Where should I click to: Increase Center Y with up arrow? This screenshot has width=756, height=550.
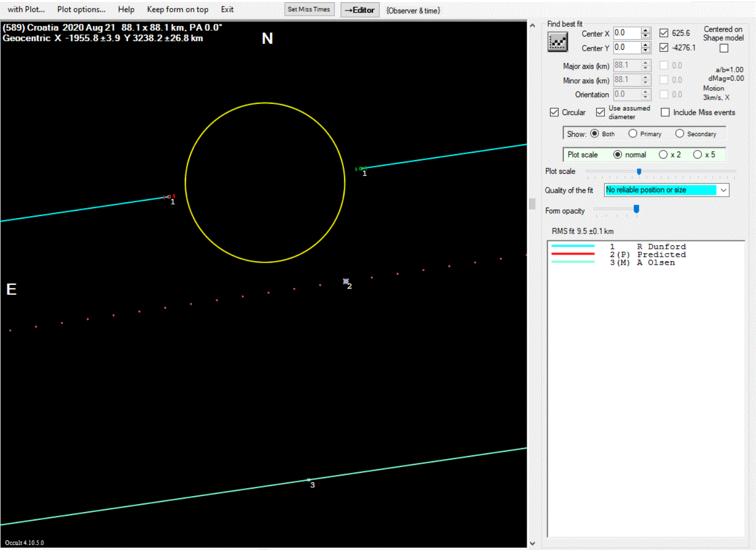[646, 45]
